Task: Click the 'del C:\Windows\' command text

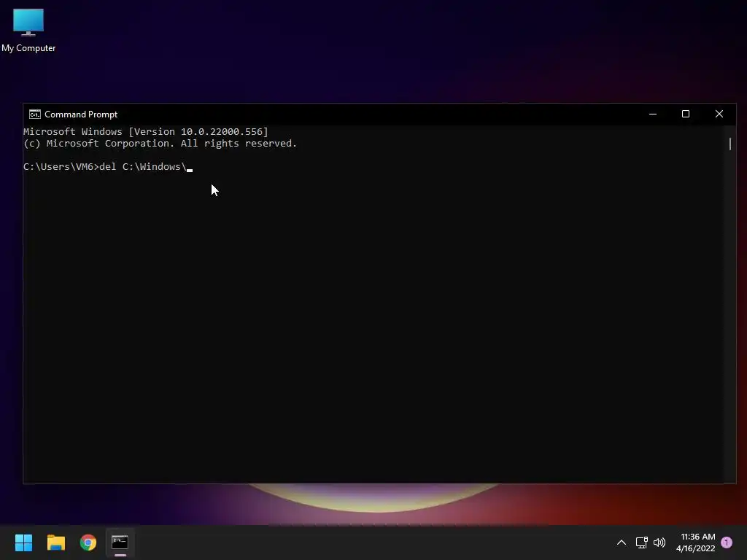Action: coord(142,167)
